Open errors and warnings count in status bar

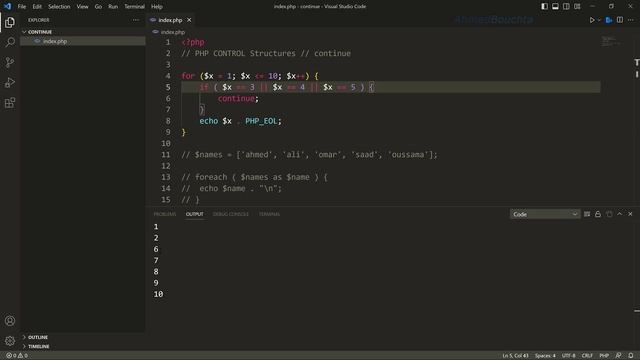tap(17, 356)
